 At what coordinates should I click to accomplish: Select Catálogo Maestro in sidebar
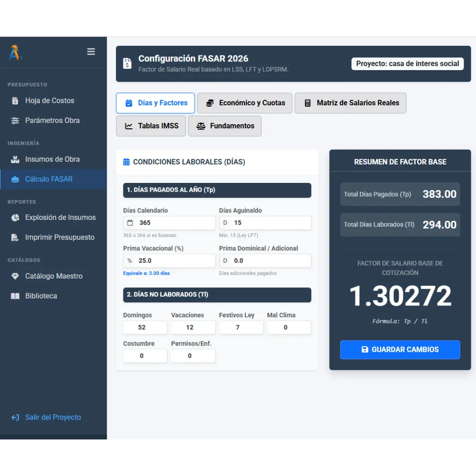click(x=53, y=276)
